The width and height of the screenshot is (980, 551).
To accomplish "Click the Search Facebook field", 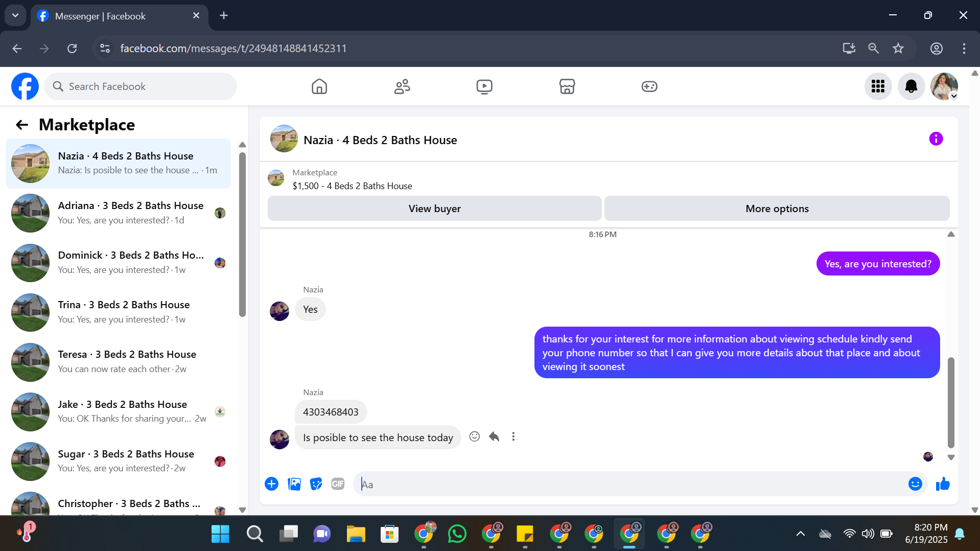I will tap(141, 86).
